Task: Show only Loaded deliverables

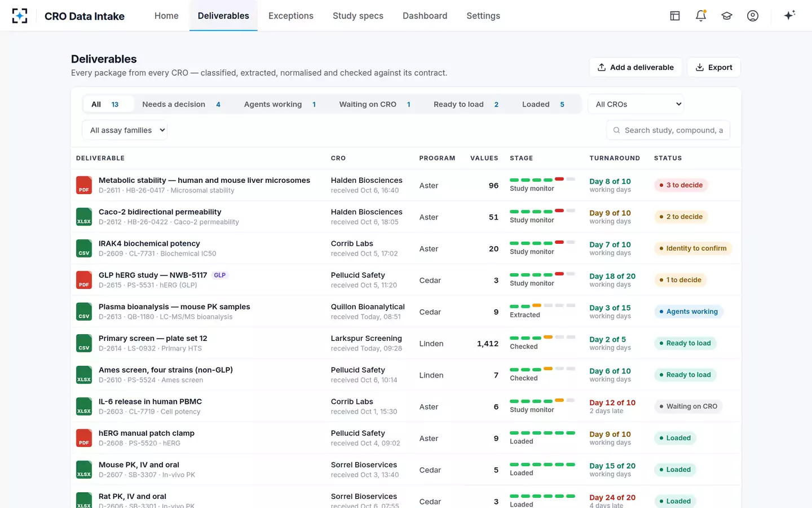Action: click(x=544, y=104)
